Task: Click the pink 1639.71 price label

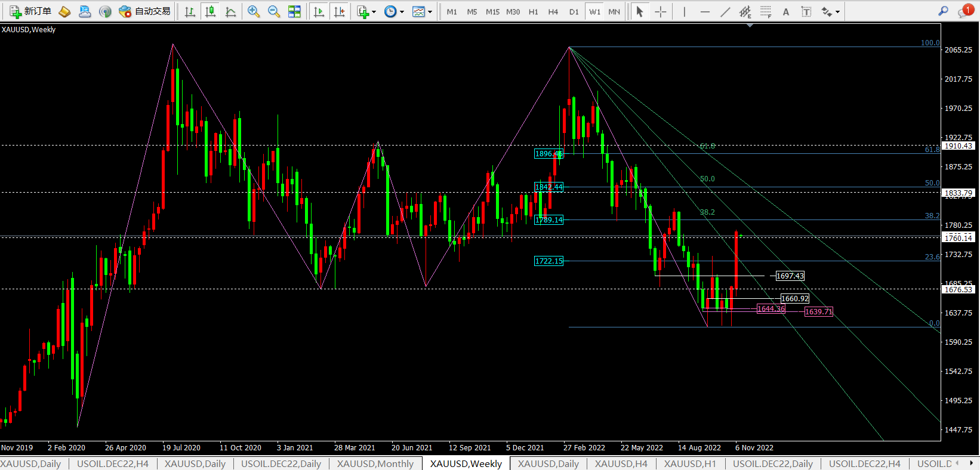Action: (x=818, y=311)
